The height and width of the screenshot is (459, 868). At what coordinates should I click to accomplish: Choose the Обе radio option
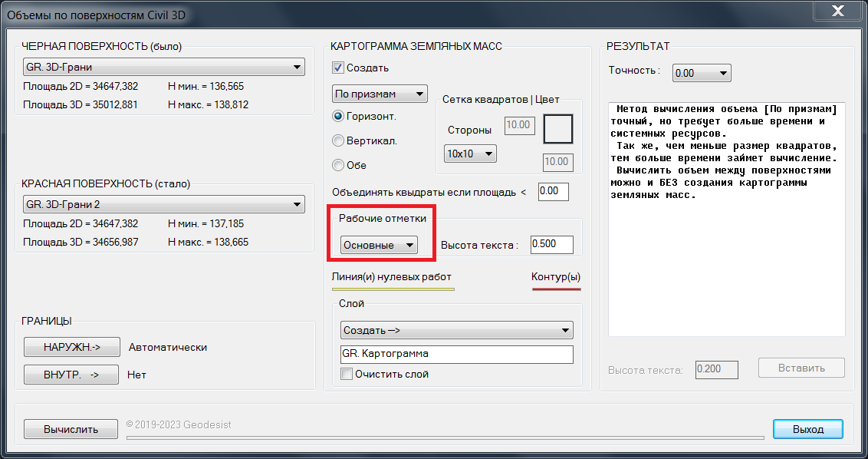[x=338, y=164]
